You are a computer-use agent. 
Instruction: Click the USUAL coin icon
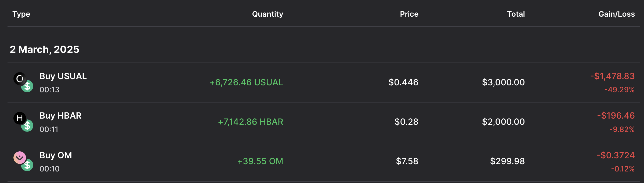tap(20, 79)
